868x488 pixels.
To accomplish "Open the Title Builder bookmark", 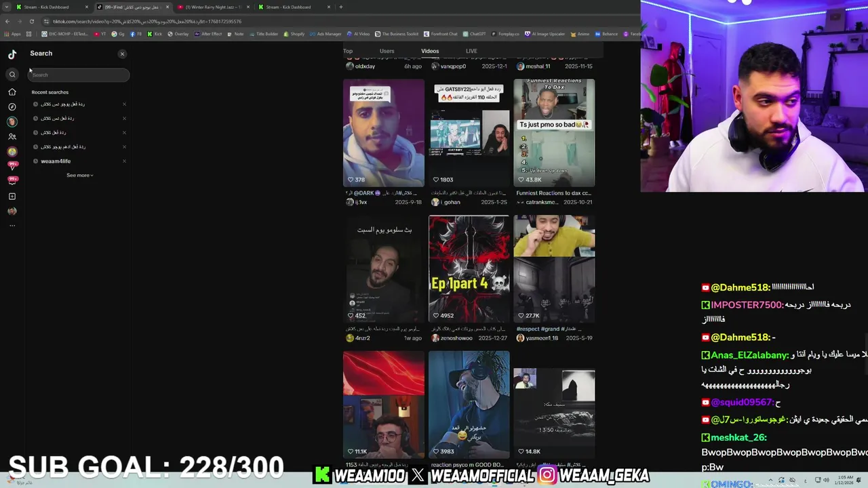I will tap(264, 34).
